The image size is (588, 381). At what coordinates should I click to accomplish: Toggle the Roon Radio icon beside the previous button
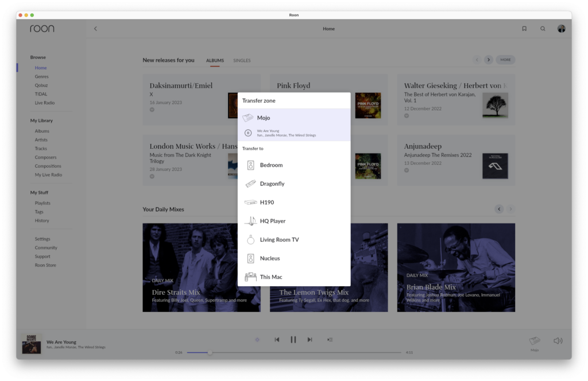point(257,340)
